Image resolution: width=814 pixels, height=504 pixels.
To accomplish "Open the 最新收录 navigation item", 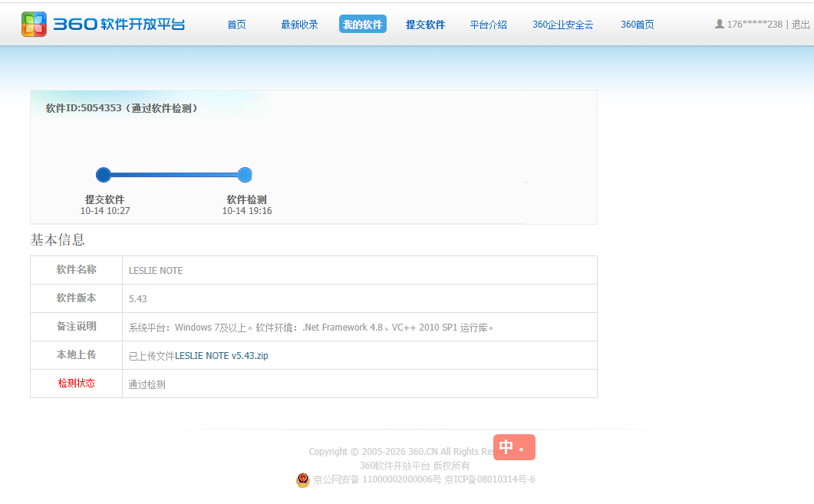I will [x=299, y=25].
